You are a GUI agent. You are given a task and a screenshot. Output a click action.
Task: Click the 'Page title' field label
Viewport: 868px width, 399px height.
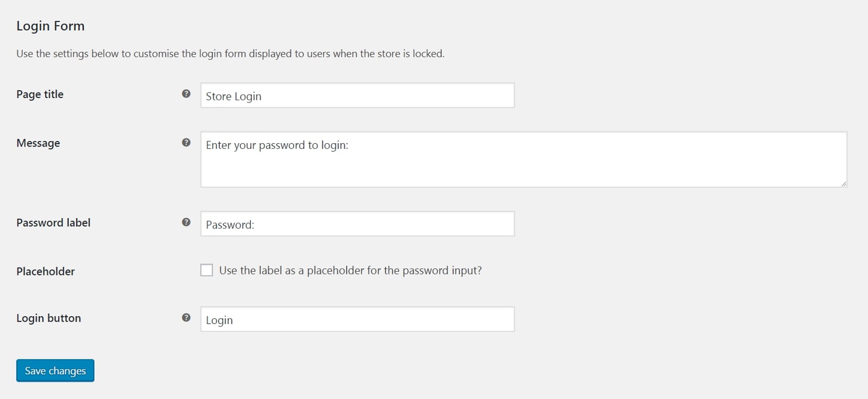[x=40, y=94]
